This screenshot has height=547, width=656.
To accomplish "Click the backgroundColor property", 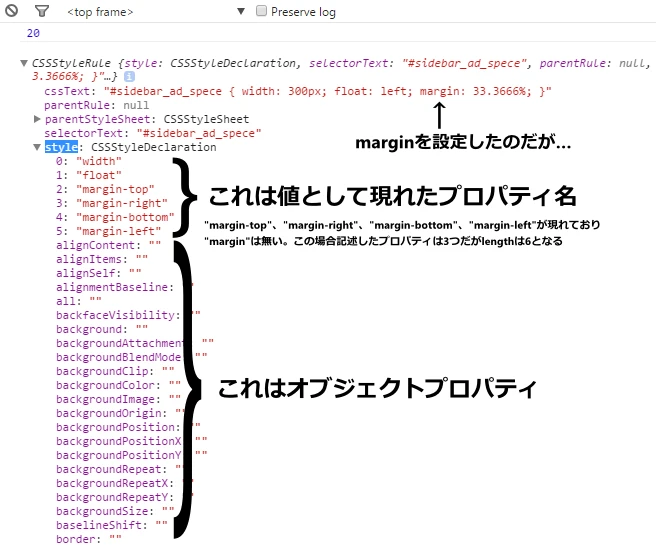I will pyautogui.click(x=118, y=385).
